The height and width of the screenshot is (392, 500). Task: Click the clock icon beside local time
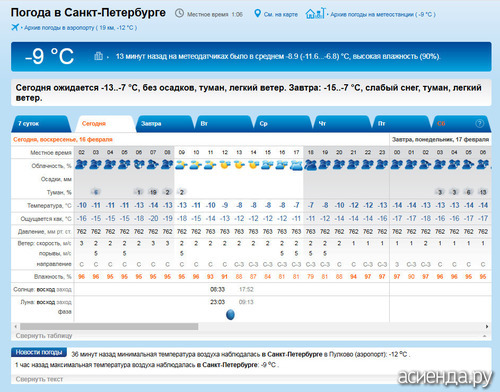click(x=179, y=13)
